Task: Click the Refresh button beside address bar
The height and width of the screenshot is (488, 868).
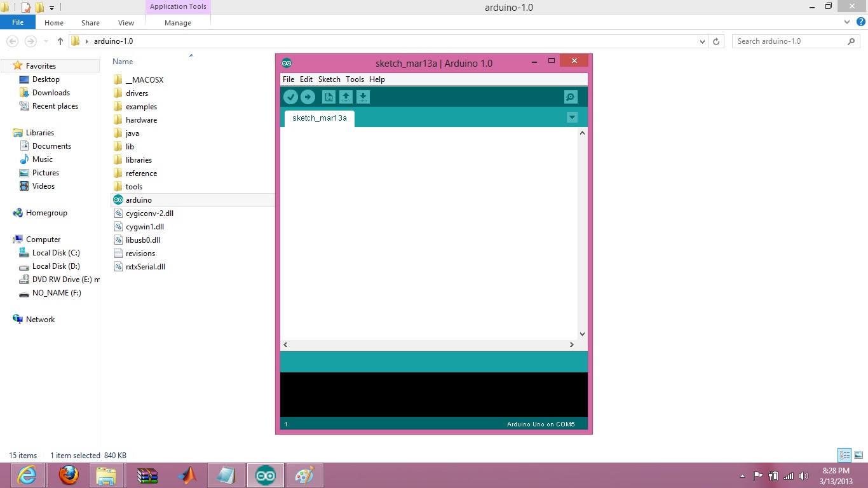Action: coord(716,41)
